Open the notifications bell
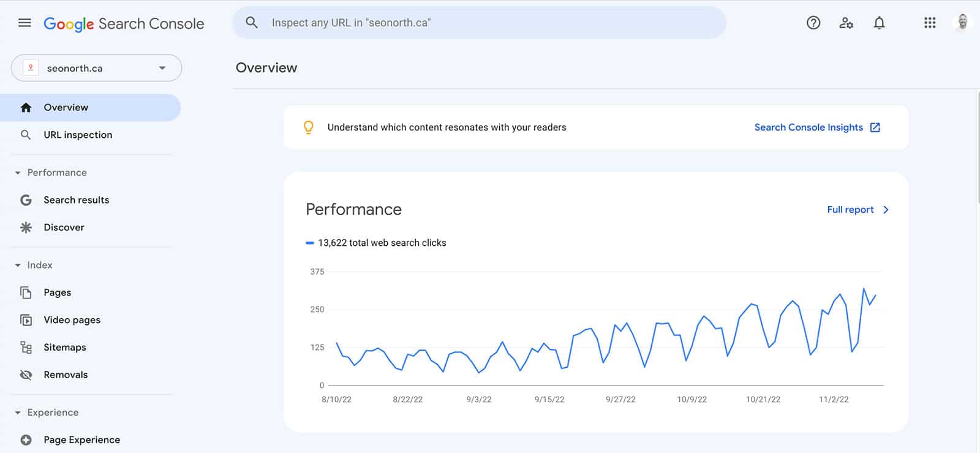The height and width of the screenshot is (453, 980). [x=879, y=23]
